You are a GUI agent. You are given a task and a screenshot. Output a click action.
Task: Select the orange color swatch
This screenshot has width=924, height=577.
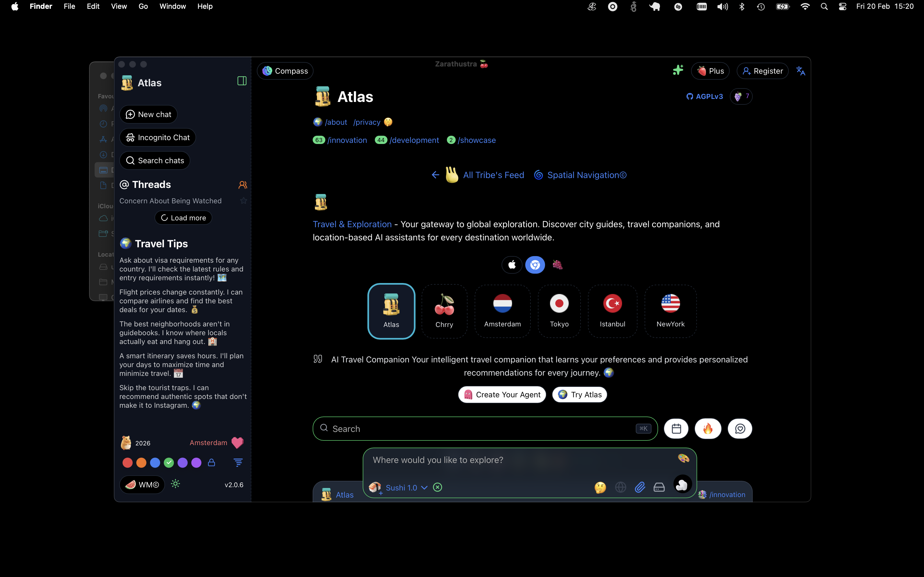[141, 462]
